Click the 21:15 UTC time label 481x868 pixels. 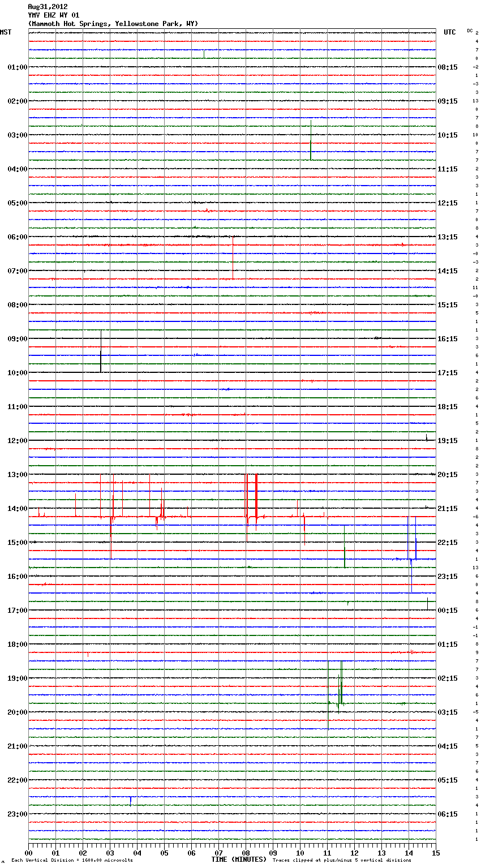click(x=448, y=509)
